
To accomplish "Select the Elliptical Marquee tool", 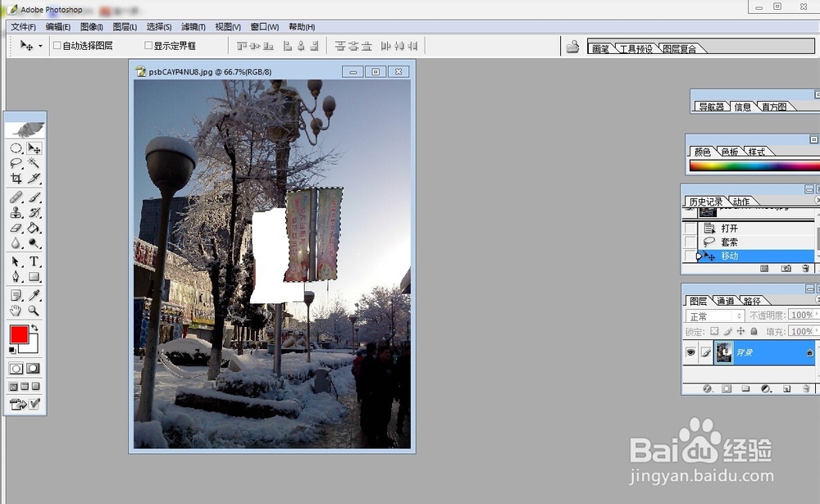I will (16, 148).
